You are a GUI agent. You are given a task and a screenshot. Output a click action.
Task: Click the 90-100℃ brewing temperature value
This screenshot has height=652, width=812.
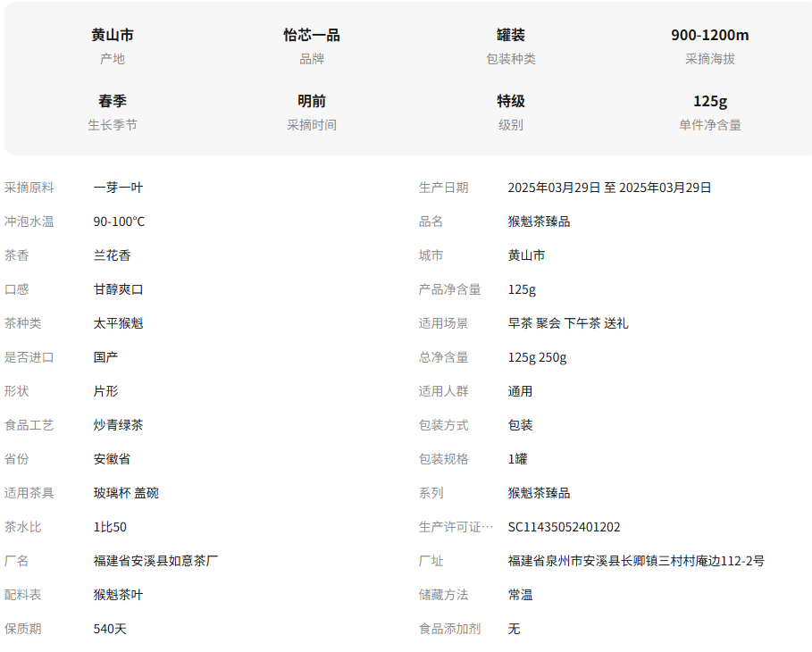tap(119, 222)
